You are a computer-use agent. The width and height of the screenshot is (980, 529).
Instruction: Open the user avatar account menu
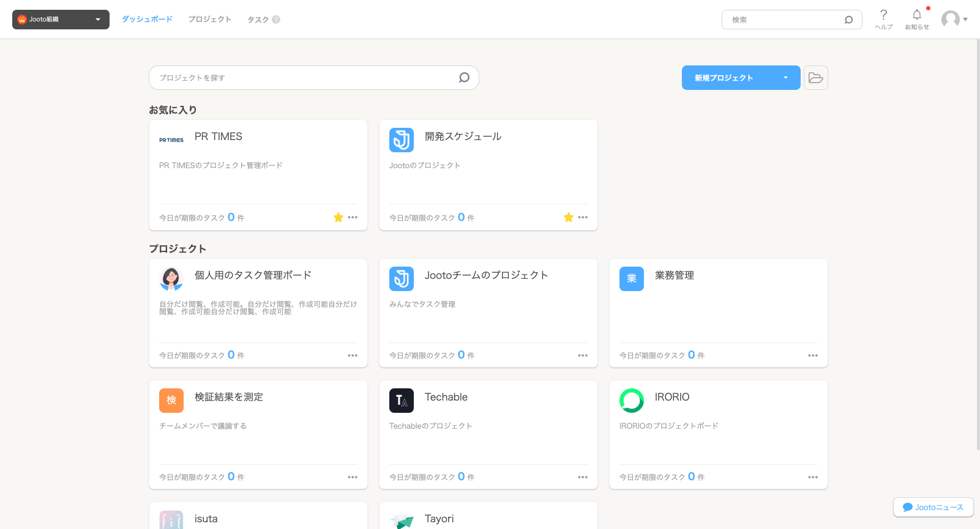(x=954, y=20)
